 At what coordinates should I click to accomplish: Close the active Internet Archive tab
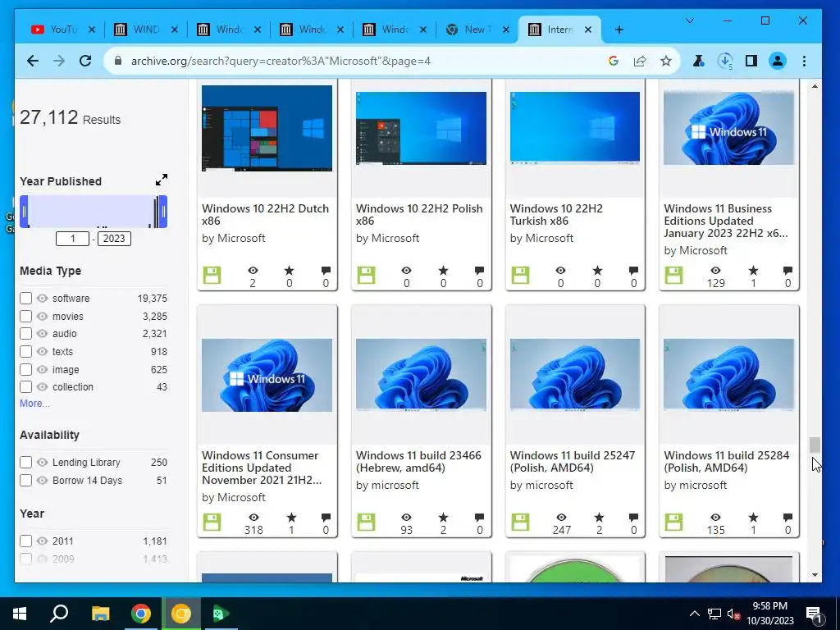pos(588,30)
